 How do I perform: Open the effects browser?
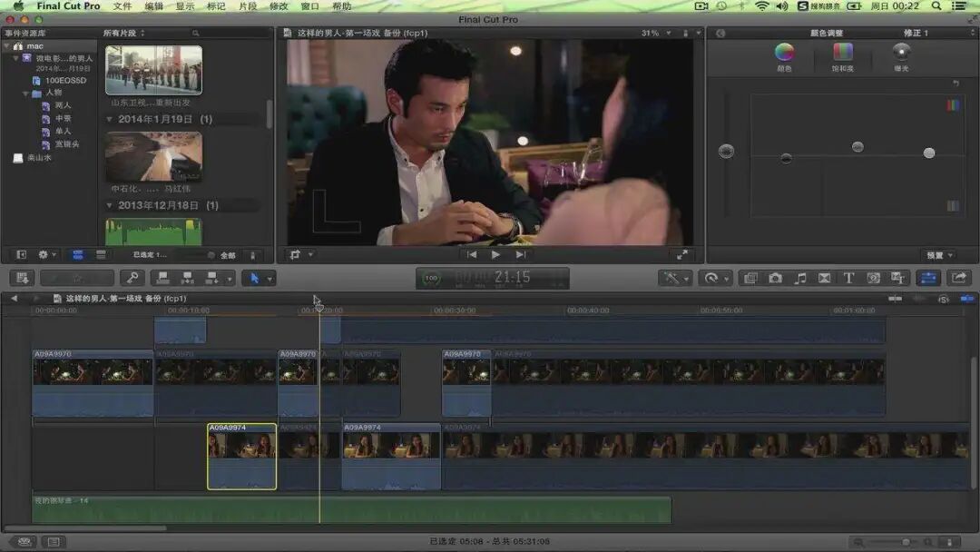tap(750, 278)
